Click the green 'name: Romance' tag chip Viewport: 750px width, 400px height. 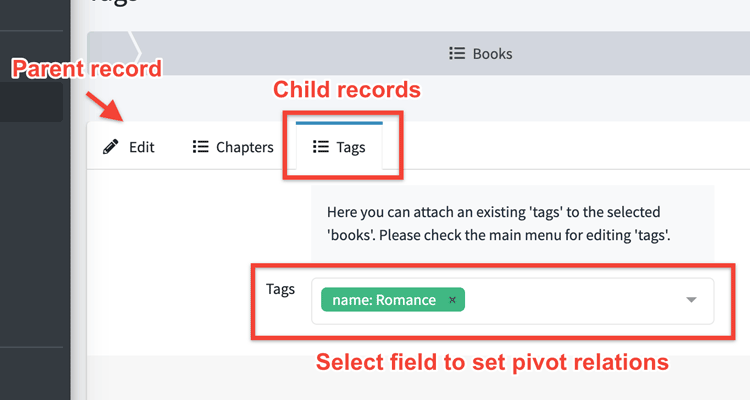[x=384, y=300]
